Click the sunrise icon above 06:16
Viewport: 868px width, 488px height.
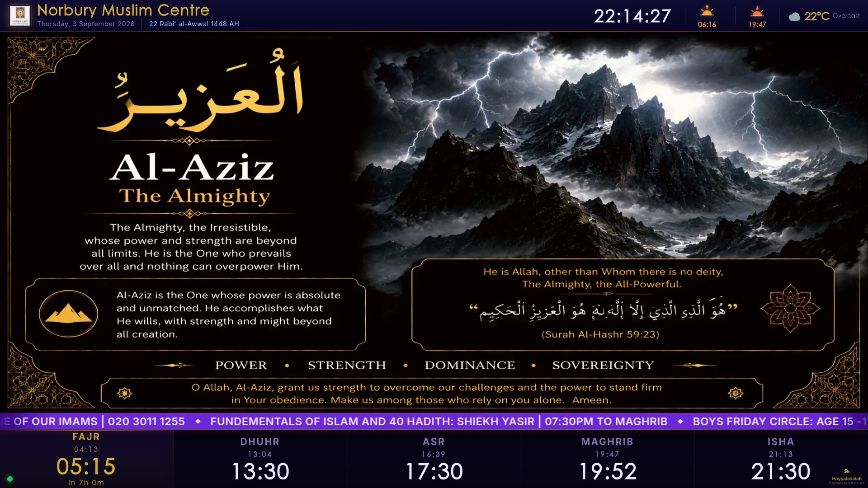707,11
